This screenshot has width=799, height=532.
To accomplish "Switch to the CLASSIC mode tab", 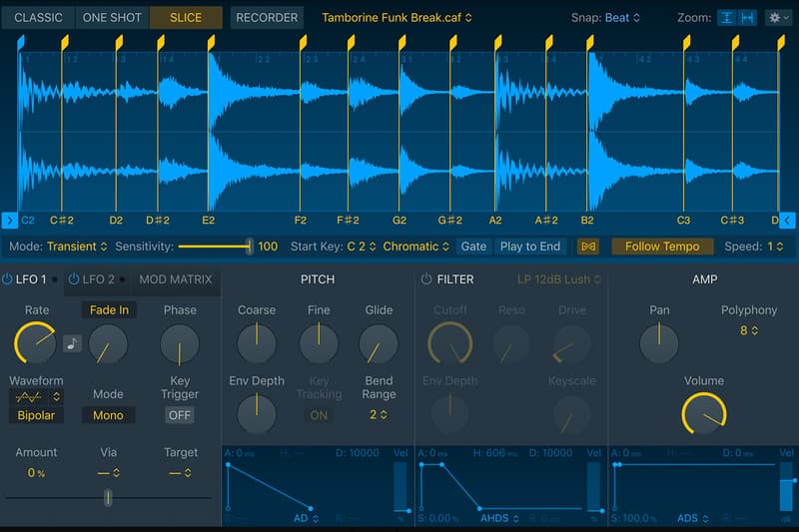I will (x=38, y=18).
